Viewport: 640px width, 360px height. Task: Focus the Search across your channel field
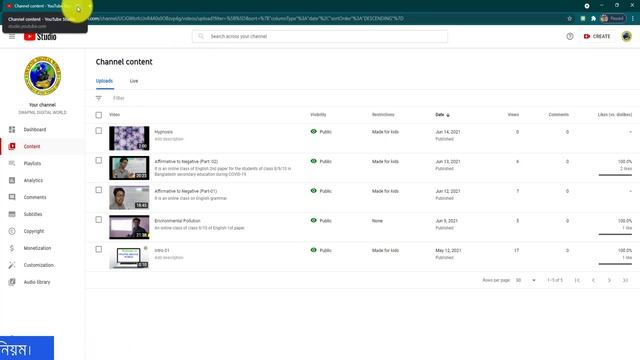tap(320, 36)
